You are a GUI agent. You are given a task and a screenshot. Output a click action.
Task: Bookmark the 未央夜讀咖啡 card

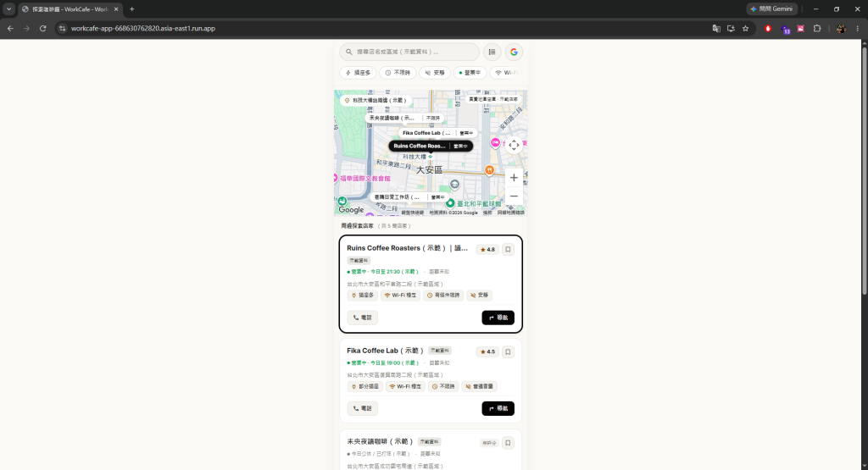[x=508, y=443]
